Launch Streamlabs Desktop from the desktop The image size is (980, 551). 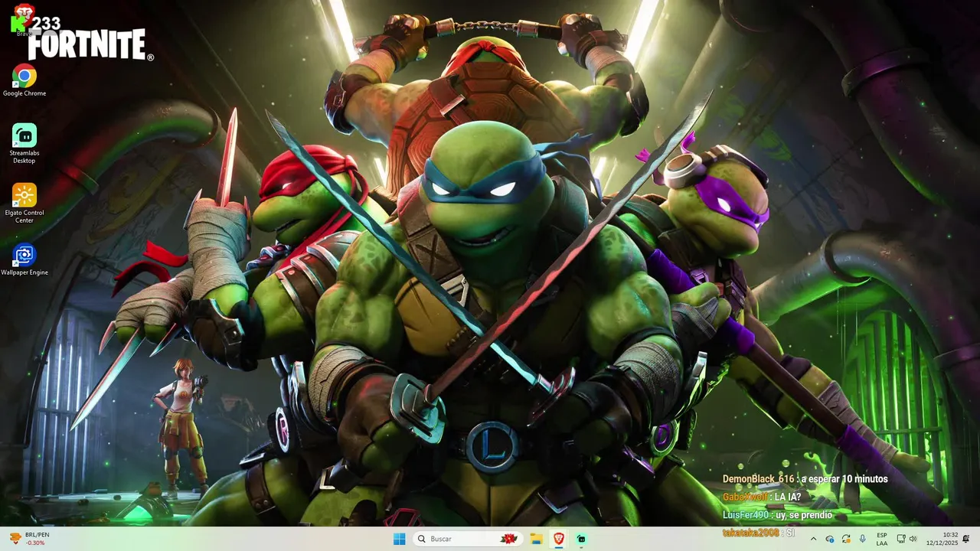tap(24, 144)
